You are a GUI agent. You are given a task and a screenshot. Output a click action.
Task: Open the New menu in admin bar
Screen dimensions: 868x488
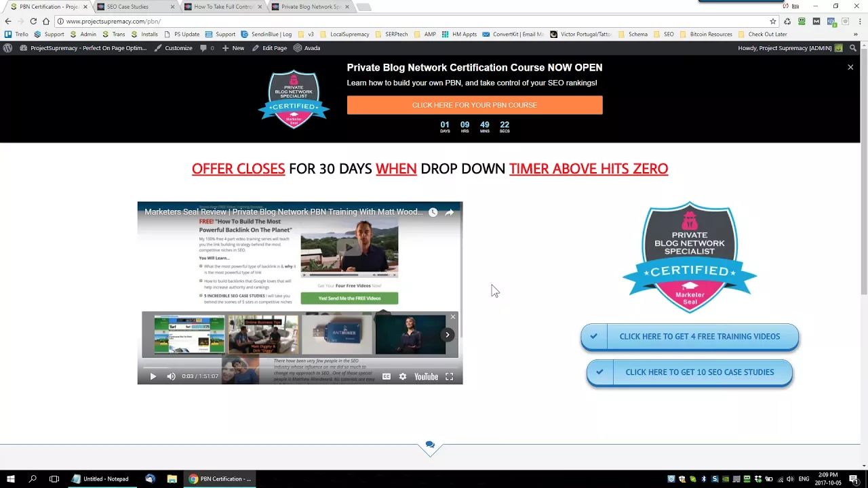(233, 48)
